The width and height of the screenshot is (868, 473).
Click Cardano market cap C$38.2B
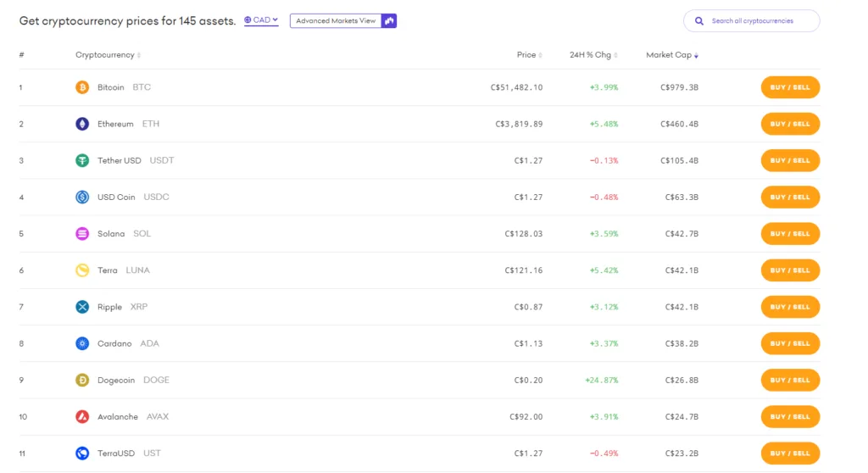[682, 343]
